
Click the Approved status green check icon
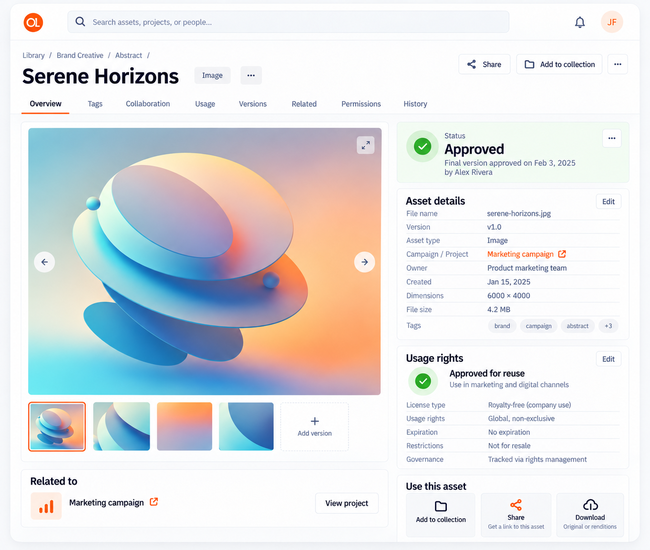pyautogui.click(x=422, y=146)
